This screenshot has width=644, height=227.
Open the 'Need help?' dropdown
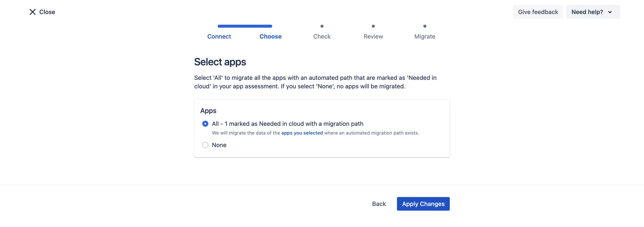587,12
